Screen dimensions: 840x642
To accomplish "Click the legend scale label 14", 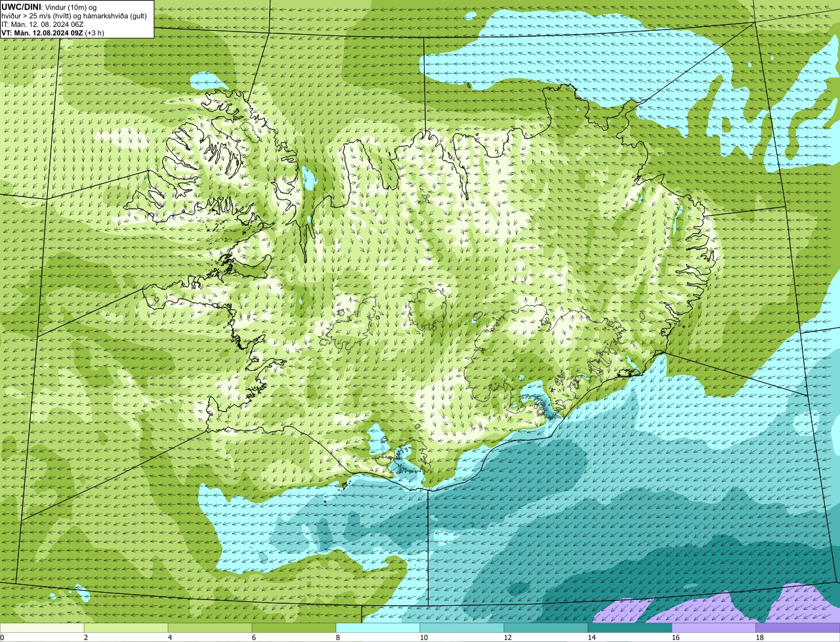I will point(592,637).
